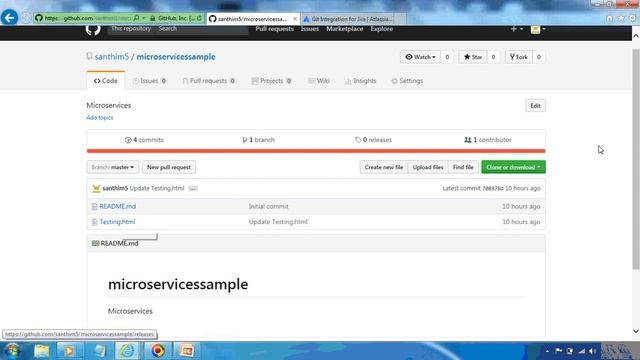Refresh the page with the address bar icon

pyautogui.click(x=200, y=18)
